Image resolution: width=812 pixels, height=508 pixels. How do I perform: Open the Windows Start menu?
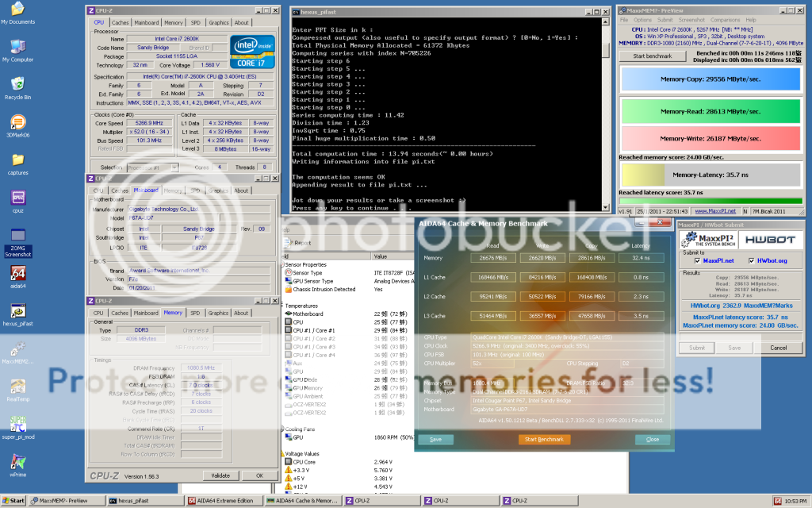(x=14, y=501)
